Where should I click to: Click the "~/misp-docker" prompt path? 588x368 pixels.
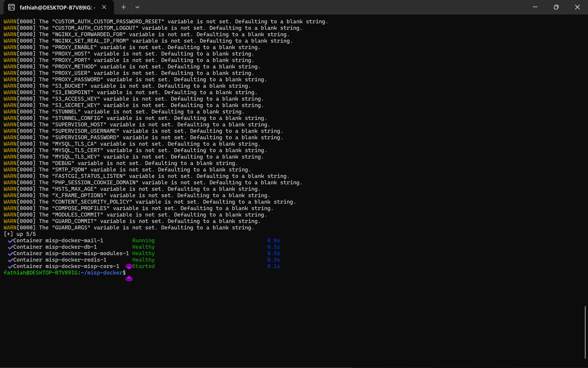point(102,273)
